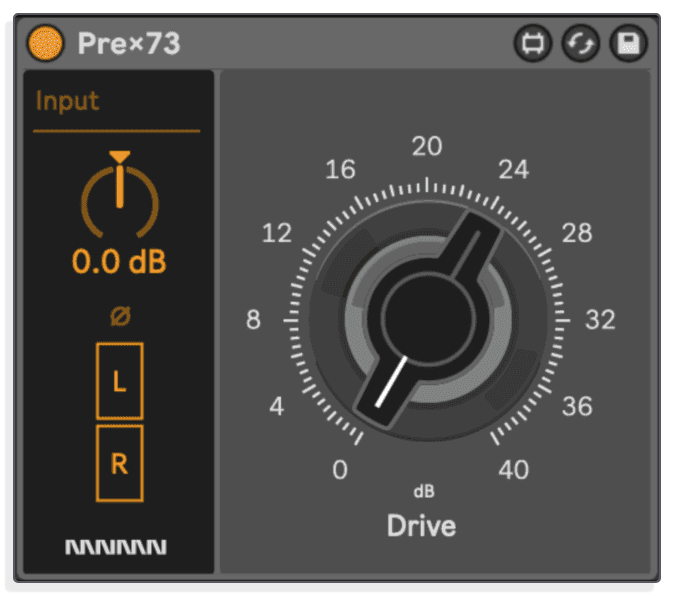Click the 20 mark on Drive dial
This screenshot has height=596, width=674.
pyautogui.click(x=427, y=146)
